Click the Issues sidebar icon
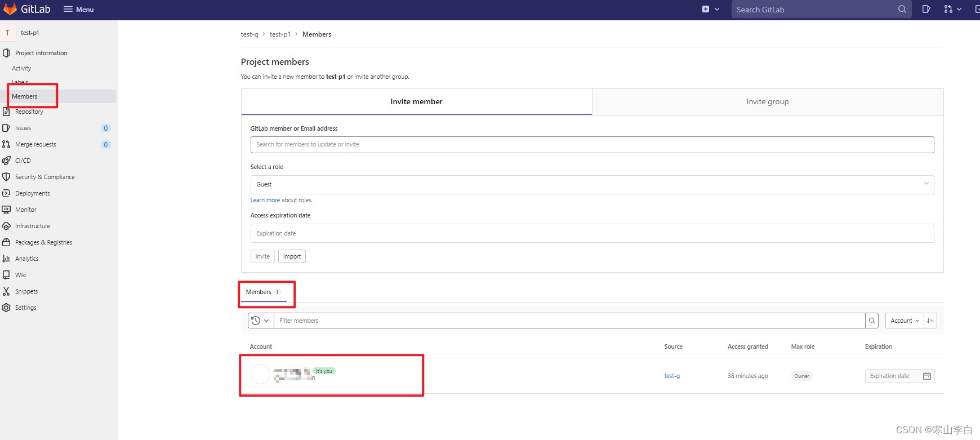980x440 pixels. (x=6, y=128)
